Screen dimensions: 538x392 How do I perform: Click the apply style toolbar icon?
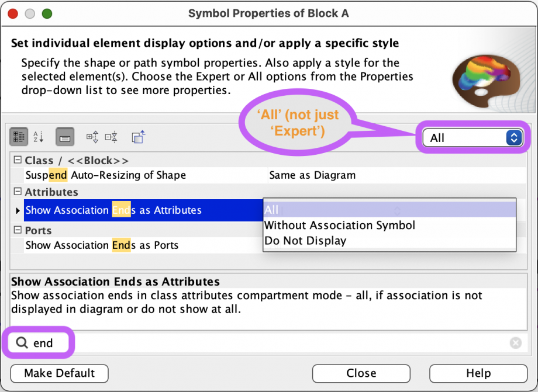pos(138,137)
